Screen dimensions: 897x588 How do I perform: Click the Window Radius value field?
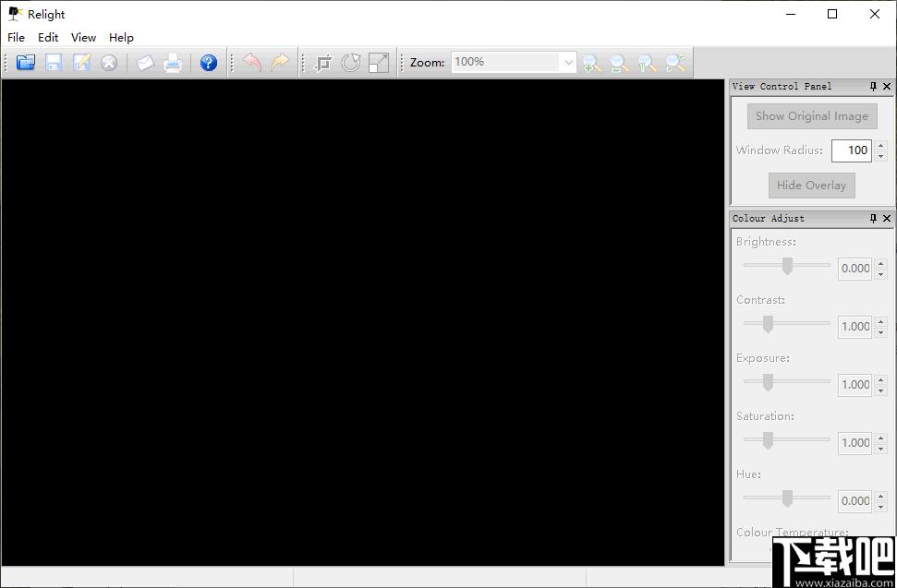coord(851,150)
